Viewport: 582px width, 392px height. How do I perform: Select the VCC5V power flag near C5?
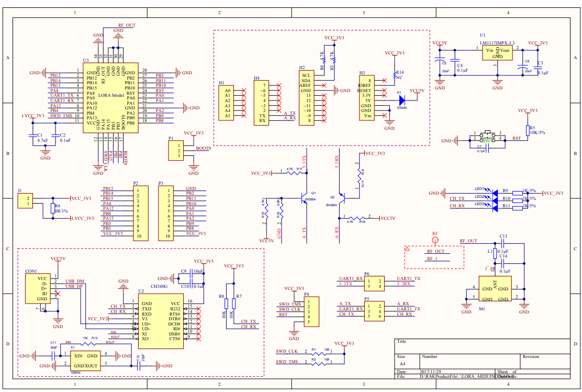440,44
